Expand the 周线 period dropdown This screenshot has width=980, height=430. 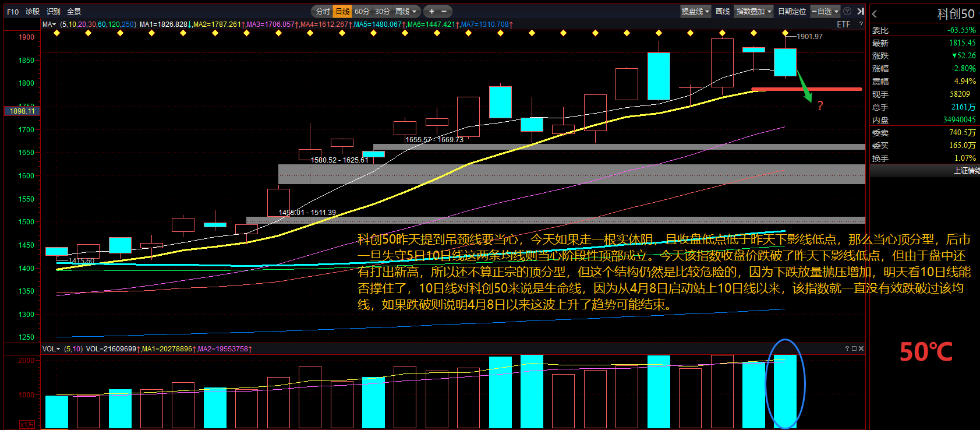406,12
